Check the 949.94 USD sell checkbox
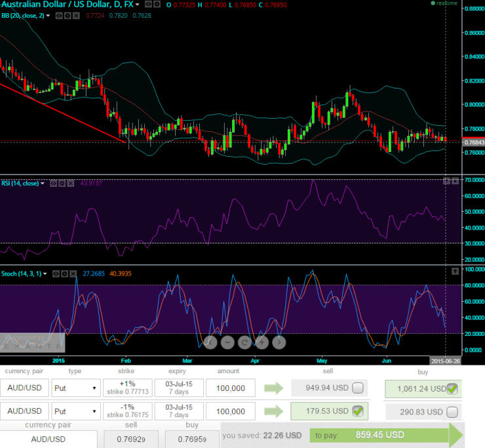Viewport: 485px width, 448px height. [358, 388]
